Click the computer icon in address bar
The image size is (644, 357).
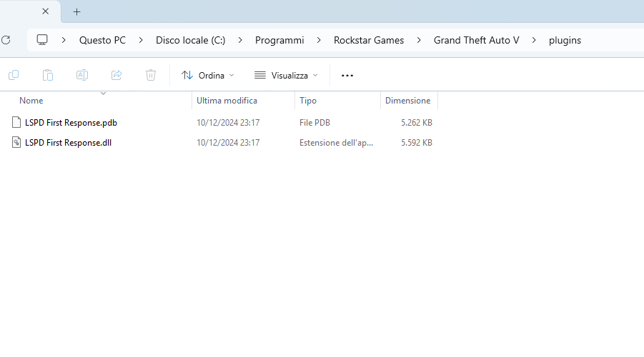[x=42, y=40]
